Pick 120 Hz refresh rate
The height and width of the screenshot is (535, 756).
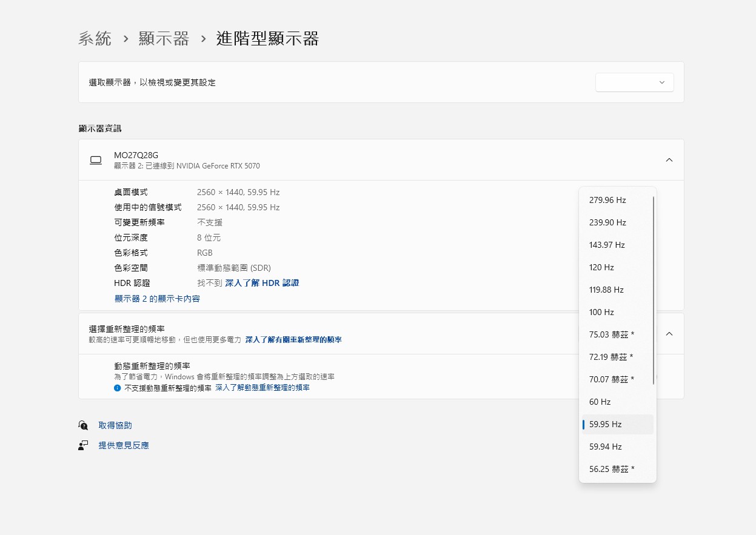[601, 267]
